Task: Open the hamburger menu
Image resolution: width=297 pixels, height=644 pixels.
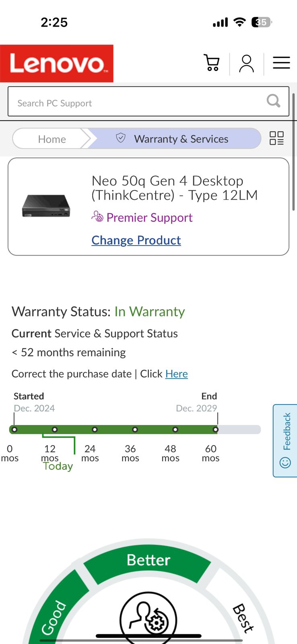Action: [x=281, y=63]
